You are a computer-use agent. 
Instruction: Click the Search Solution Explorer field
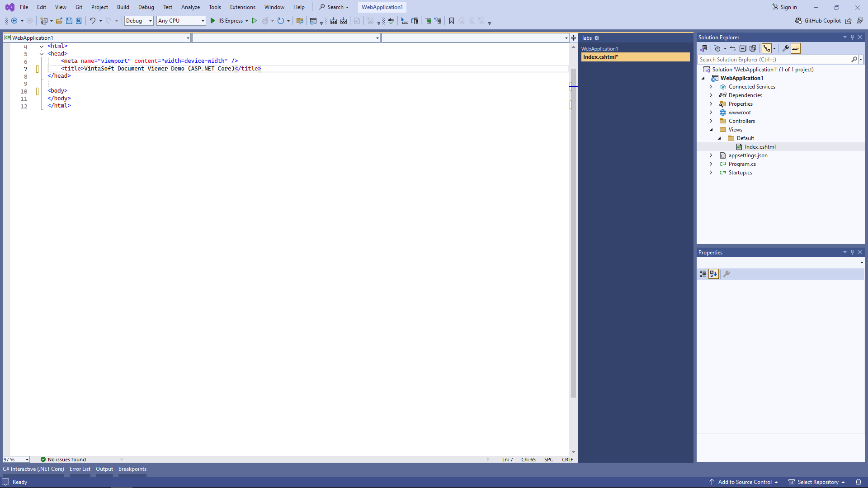coord(774,60)
